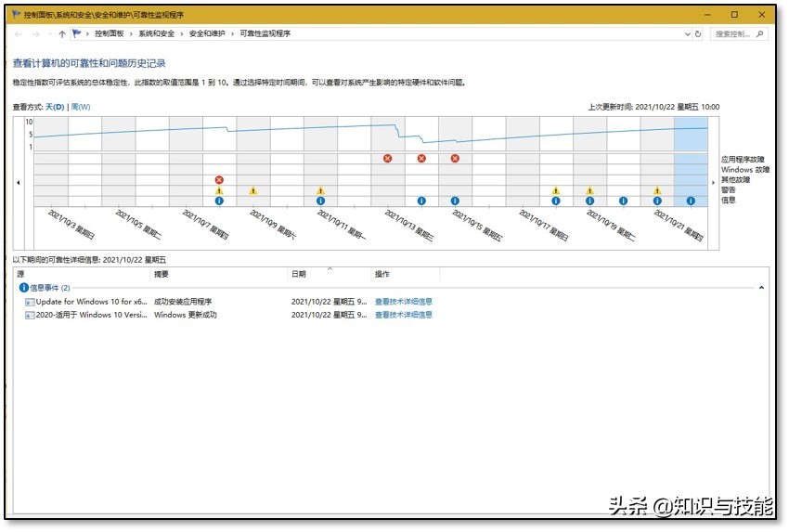Go to 系统和安全 in the breadcrumb
The width and height of the screenshot is (789, 532).
point(157,33)
